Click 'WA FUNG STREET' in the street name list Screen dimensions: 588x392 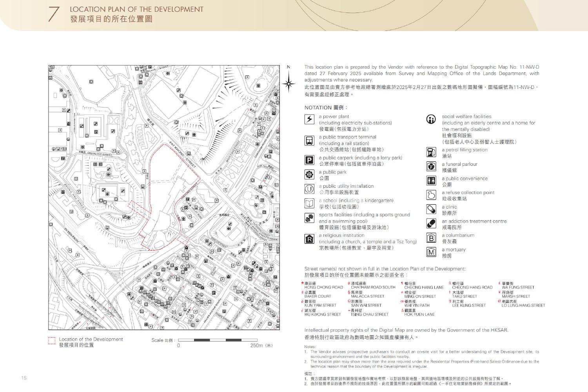click(518, 287)
